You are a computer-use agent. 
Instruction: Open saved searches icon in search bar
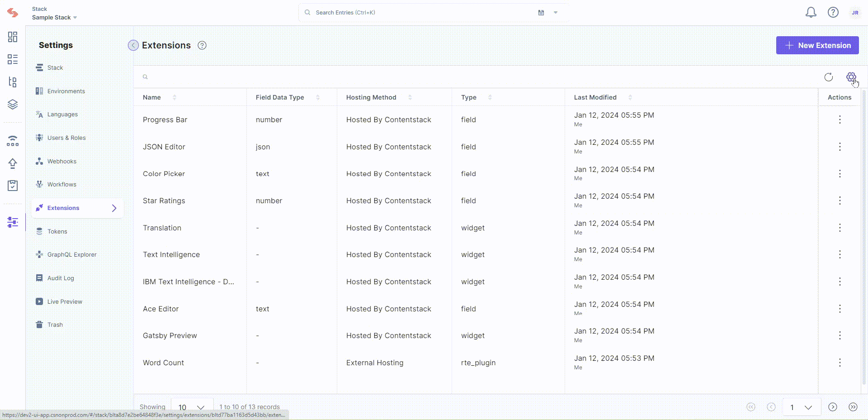(541, 13)
